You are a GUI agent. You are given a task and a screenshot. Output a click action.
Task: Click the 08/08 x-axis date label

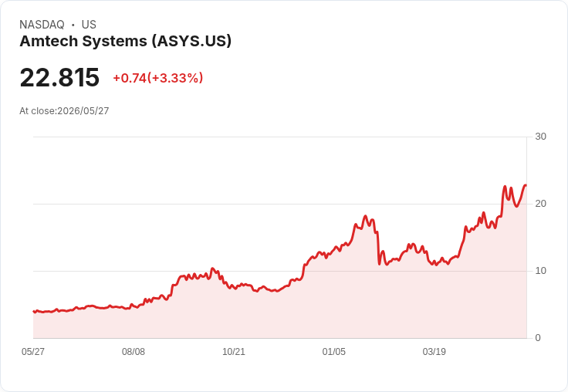tap(134, 351)
